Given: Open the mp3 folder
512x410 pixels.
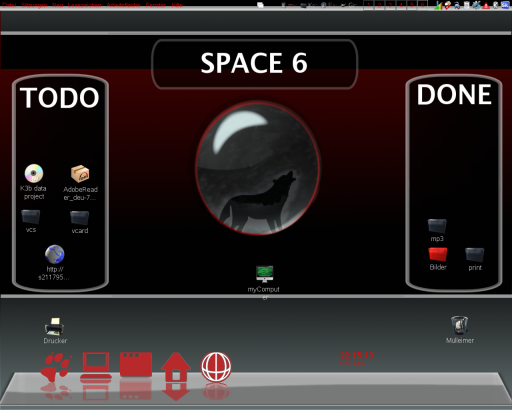Looking at the screenshot, I should (x=437, y=226).
